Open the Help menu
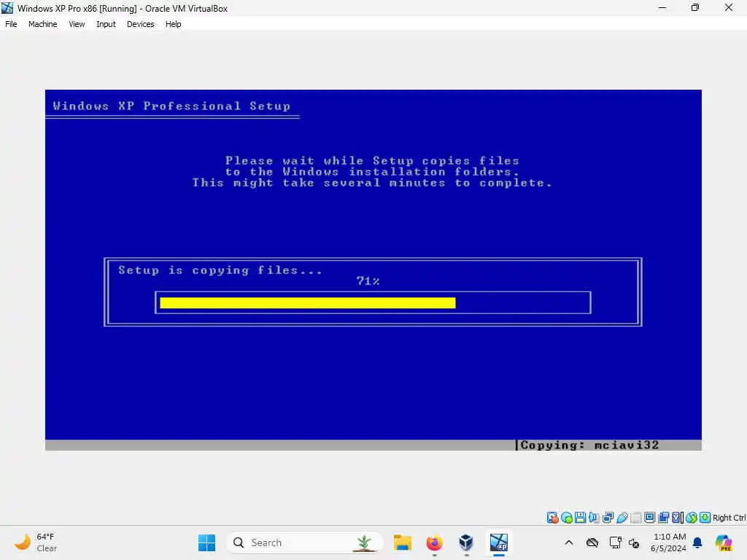747x560 pixels. click(174, 24)
